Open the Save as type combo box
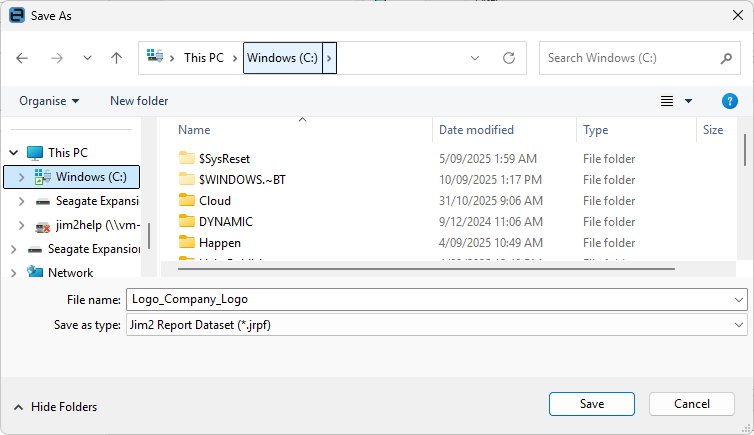 (437, 325)
